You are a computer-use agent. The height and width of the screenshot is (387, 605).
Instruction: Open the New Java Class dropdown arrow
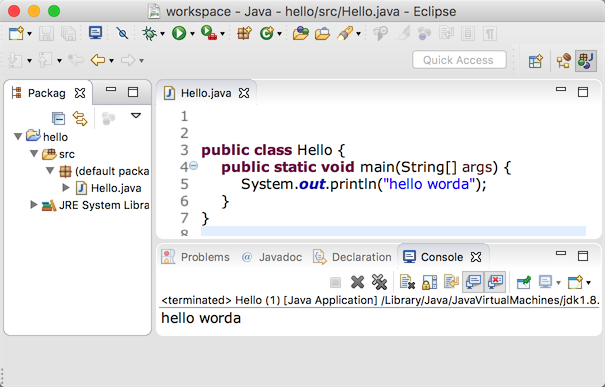tap(280, 34)
